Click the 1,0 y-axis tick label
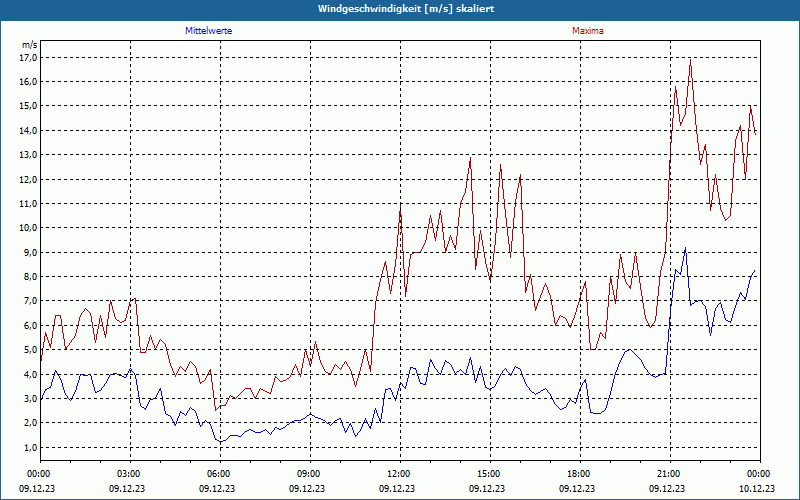 [x=31, y=447]
